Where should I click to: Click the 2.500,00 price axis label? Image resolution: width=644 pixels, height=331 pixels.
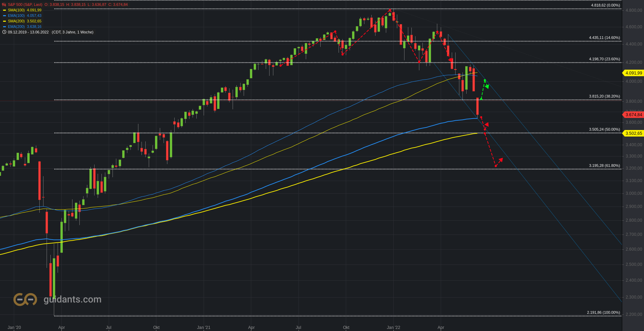634,264
